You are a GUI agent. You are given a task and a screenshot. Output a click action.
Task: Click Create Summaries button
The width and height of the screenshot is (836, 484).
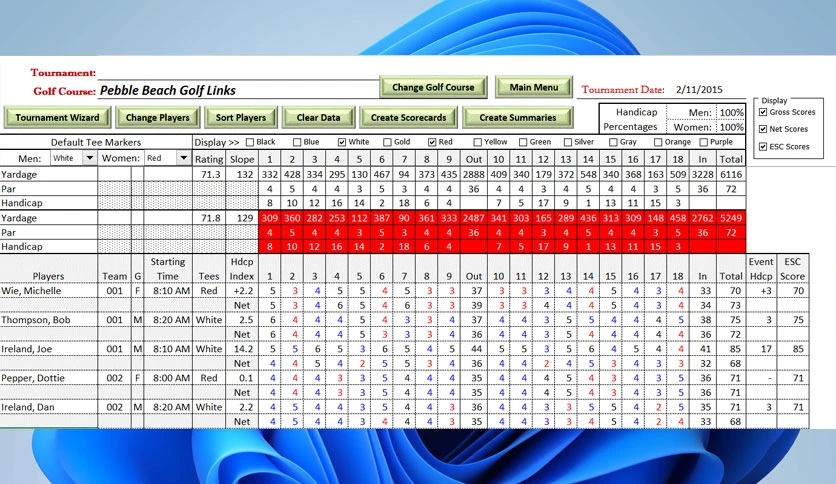pyautogui.click(x=518, y=117)
